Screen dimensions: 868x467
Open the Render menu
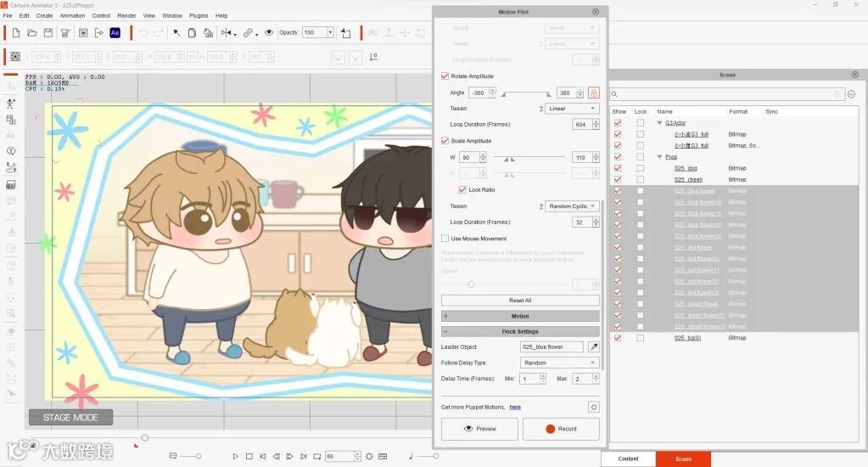(x=126, y=15)
